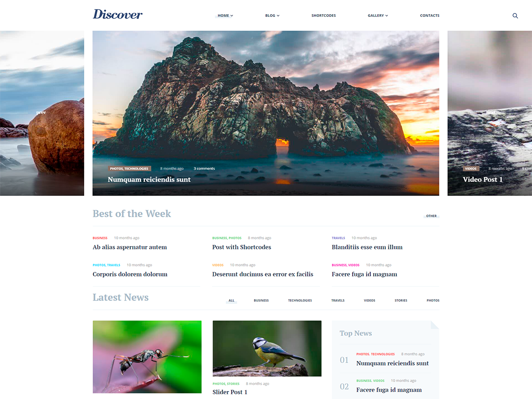Open the Post with Shortcodes article

click(242, 247)
